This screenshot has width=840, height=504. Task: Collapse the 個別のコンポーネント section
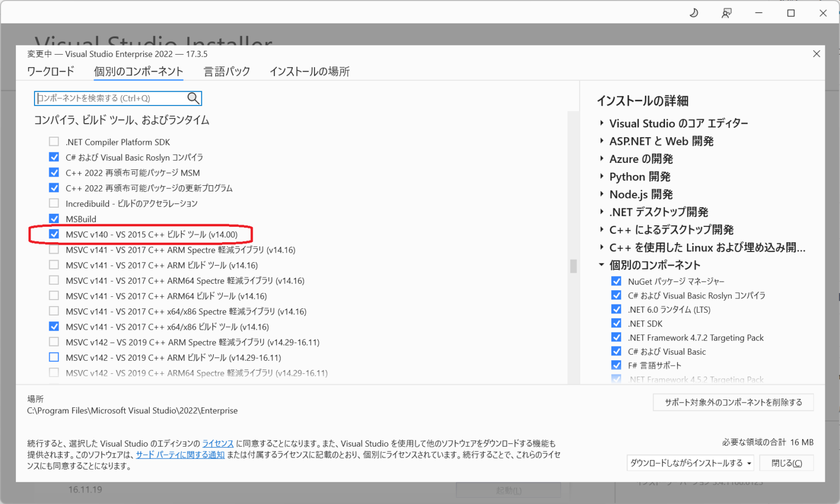pos(602,265)
